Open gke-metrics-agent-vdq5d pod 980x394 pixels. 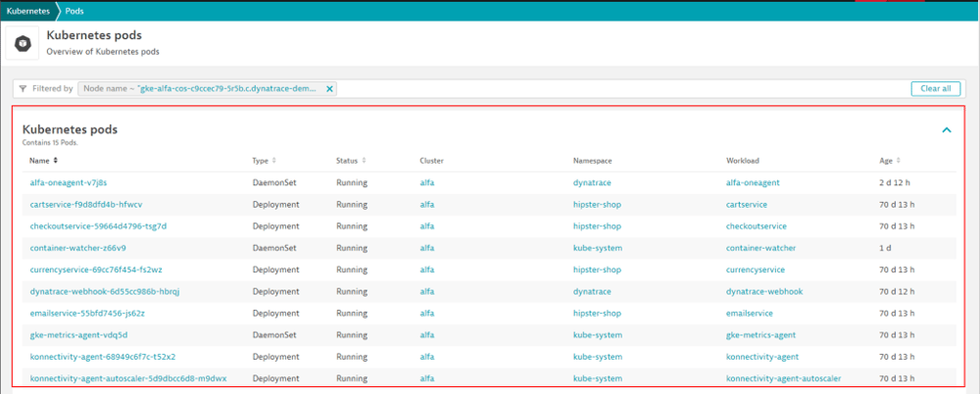pyautogui.click(x=78, y=334)
